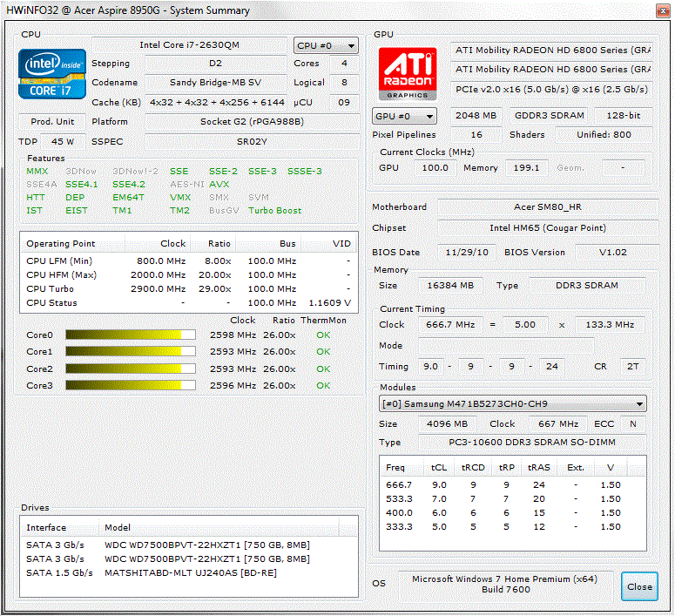Viewport: 675px width, 616px height.
Task: Click the Interface column header in Drives
Action: [60, 527]
